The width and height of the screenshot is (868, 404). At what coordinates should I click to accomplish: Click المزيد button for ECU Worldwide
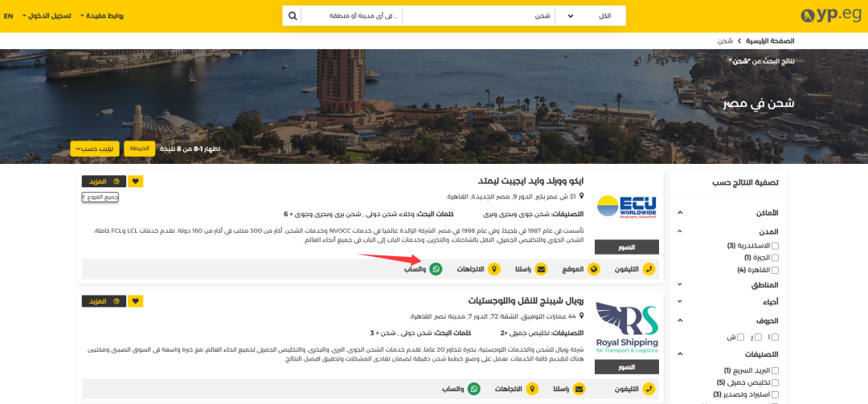(x=104, y=181)
